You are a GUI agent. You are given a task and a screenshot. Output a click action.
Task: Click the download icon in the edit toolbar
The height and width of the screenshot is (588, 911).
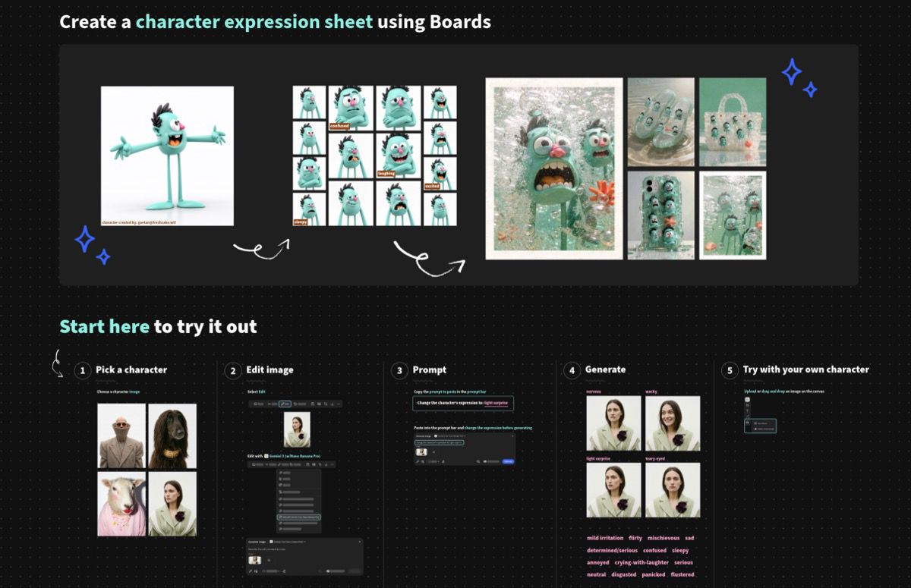332,404
